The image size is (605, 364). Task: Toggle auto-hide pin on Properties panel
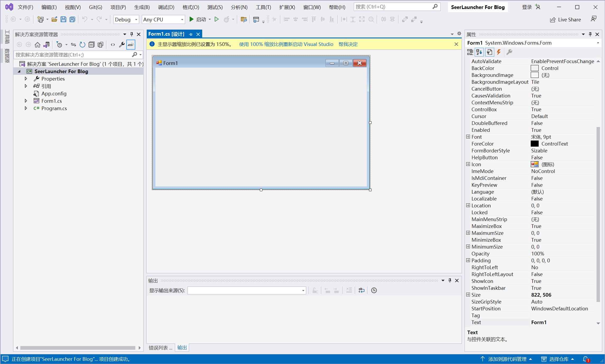(590, 34)
